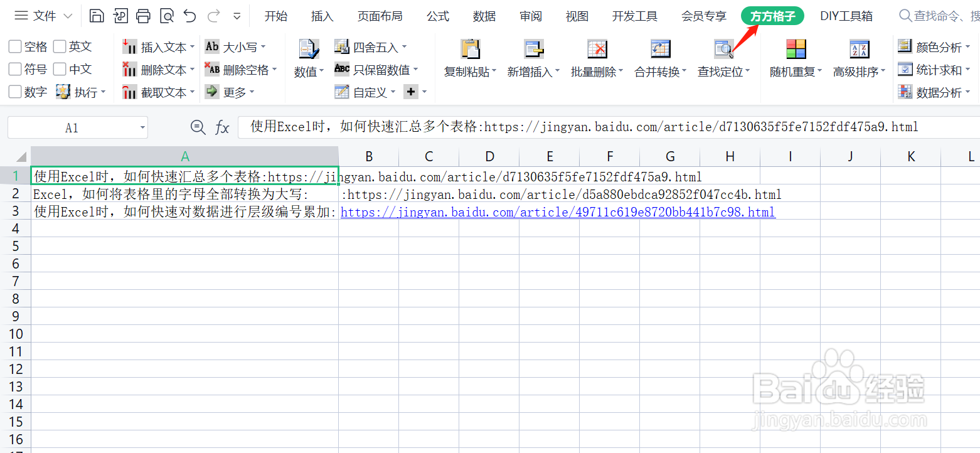
Task: Click the 随机重复 colored squares icon
Action: [796, 49]
